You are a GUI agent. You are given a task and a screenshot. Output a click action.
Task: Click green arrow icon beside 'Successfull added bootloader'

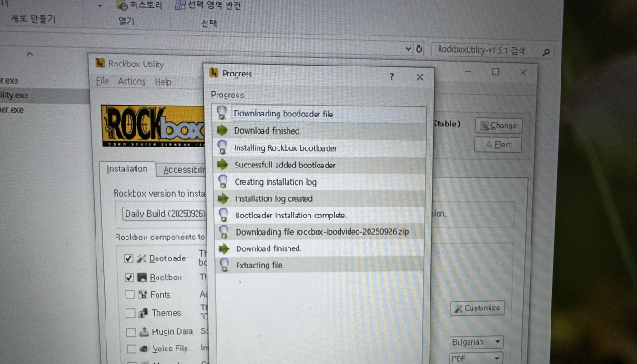pyautogui.click(x=223, y=165)
